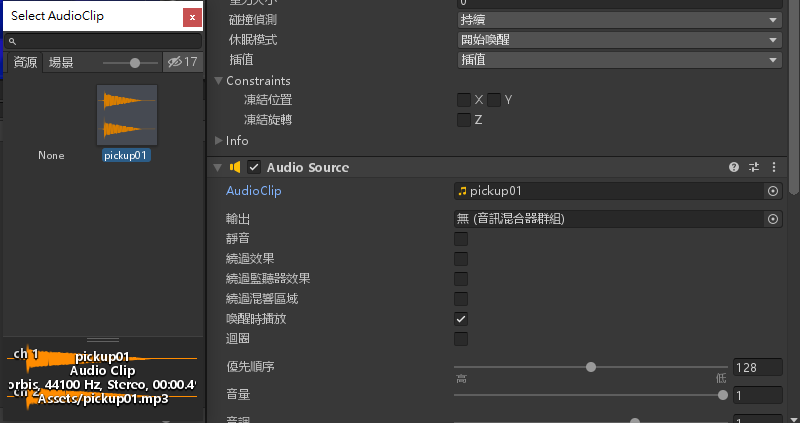Switch to the 資源 tab
800x423 pixels.
pyautogui.click(x=25, y=62)
